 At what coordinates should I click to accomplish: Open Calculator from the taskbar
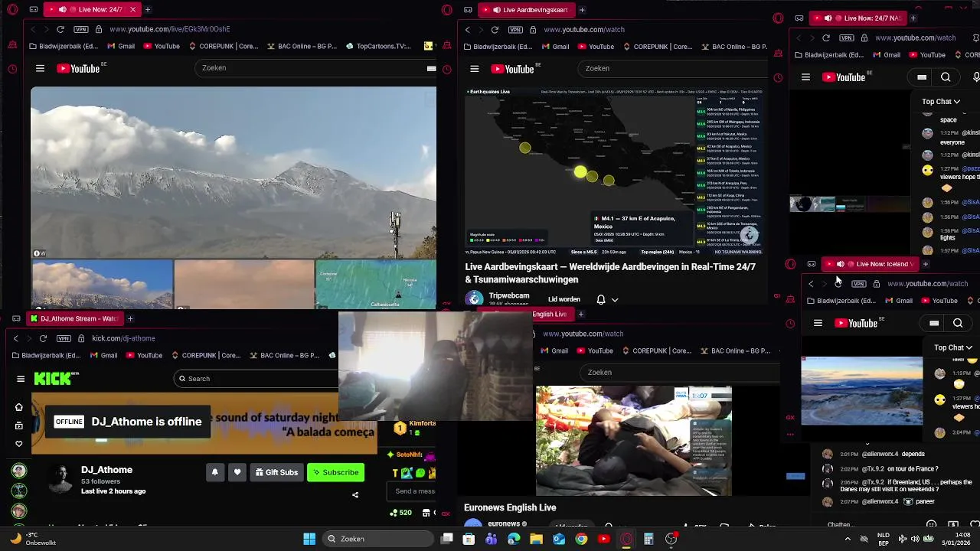pos(648,539)
